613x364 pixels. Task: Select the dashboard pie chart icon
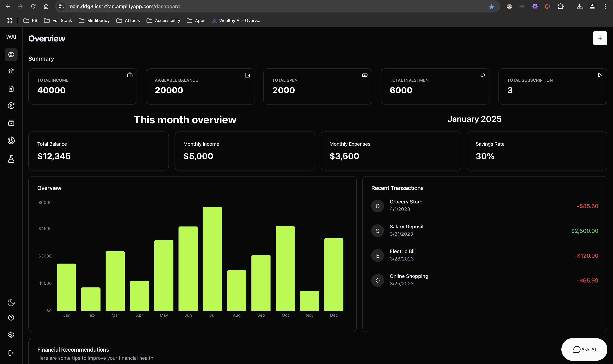[x=11, y=54]
